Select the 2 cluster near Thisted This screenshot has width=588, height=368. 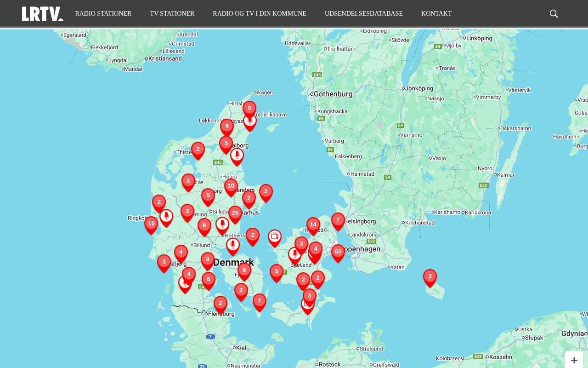(198, 151)
